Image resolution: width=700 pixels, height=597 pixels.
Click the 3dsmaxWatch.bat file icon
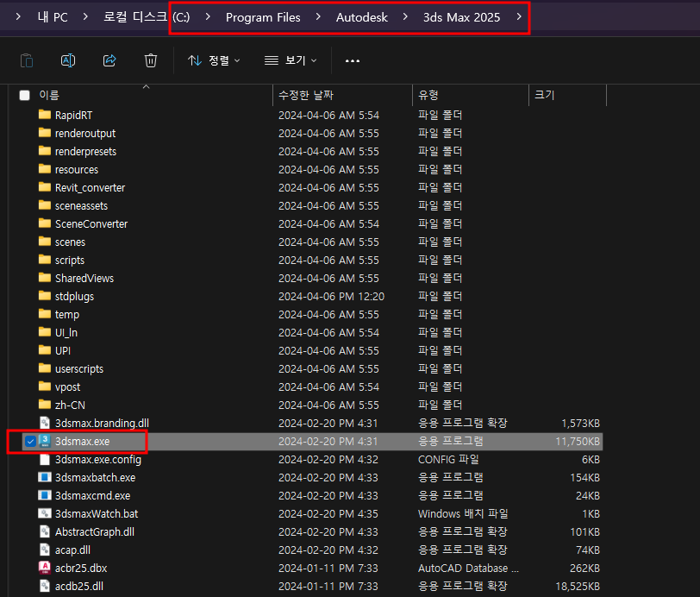[x=45, y=513]
